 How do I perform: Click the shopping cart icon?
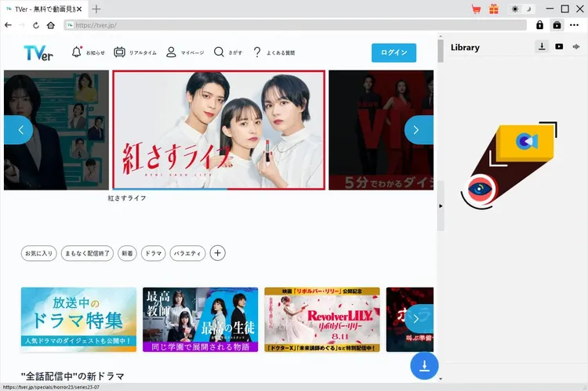pyautogui.click(x=476, y=9)
